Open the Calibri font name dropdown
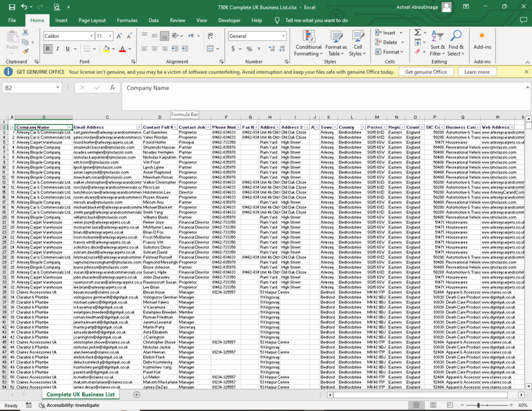 91,36
